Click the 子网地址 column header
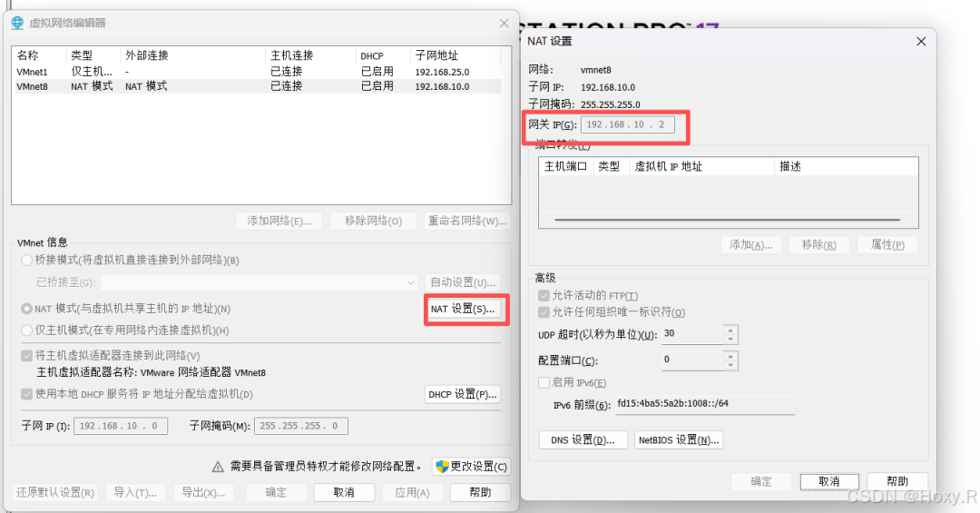Image resolution: width=980 pixels, height=513 pixels. [456, 55]
